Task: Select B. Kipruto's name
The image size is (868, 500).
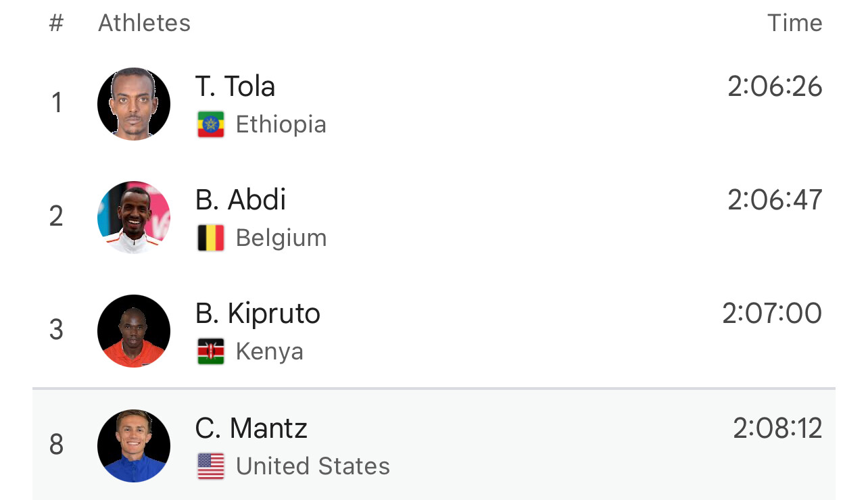Action: (258, 314)
